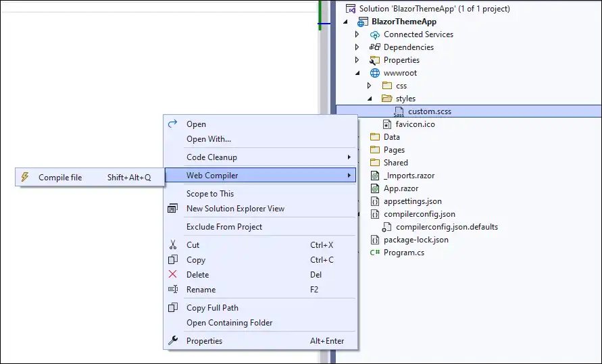The width and height of the screenshot is (602, 364).
Task: Select Web Compiler menu entry
Action: 261,176
